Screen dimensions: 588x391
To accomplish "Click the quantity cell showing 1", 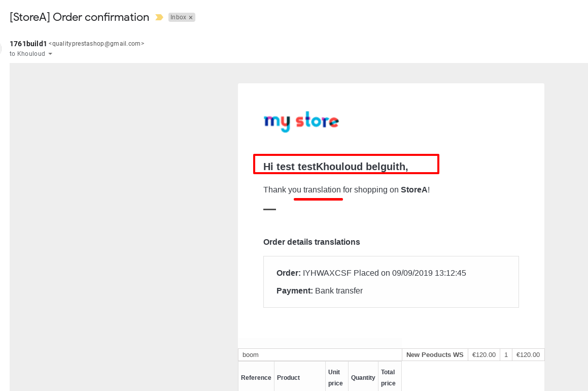I will (x=506, y=354).
